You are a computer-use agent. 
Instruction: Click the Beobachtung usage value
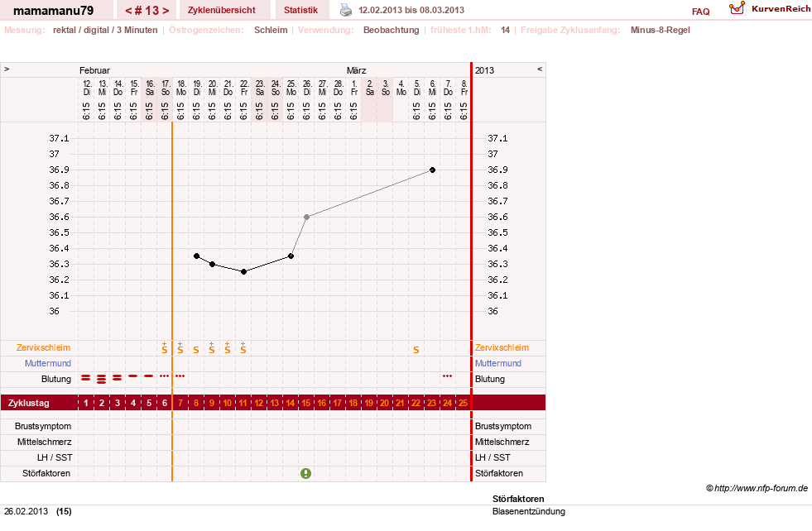tap(391, 30)
